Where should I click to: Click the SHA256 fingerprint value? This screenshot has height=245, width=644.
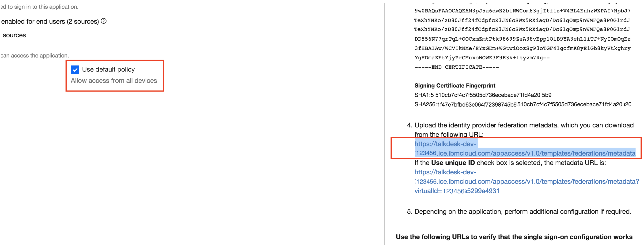[x=523, y=104]
